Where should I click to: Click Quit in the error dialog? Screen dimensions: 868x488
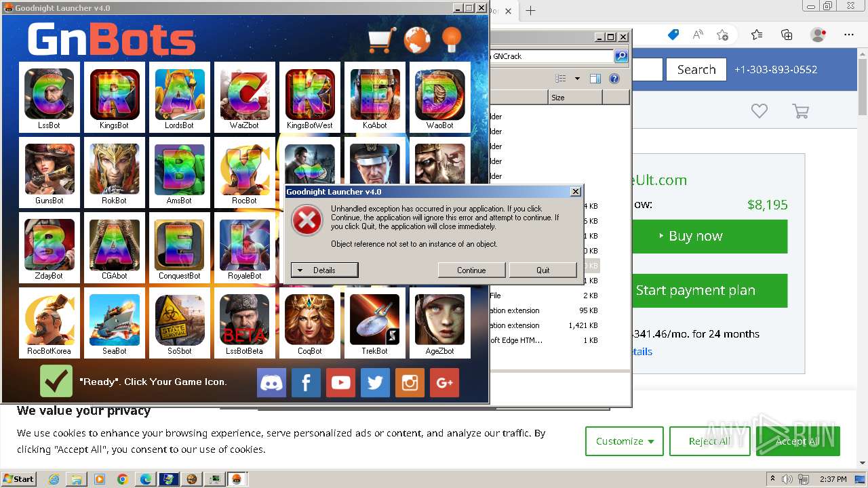click(543, 270)
